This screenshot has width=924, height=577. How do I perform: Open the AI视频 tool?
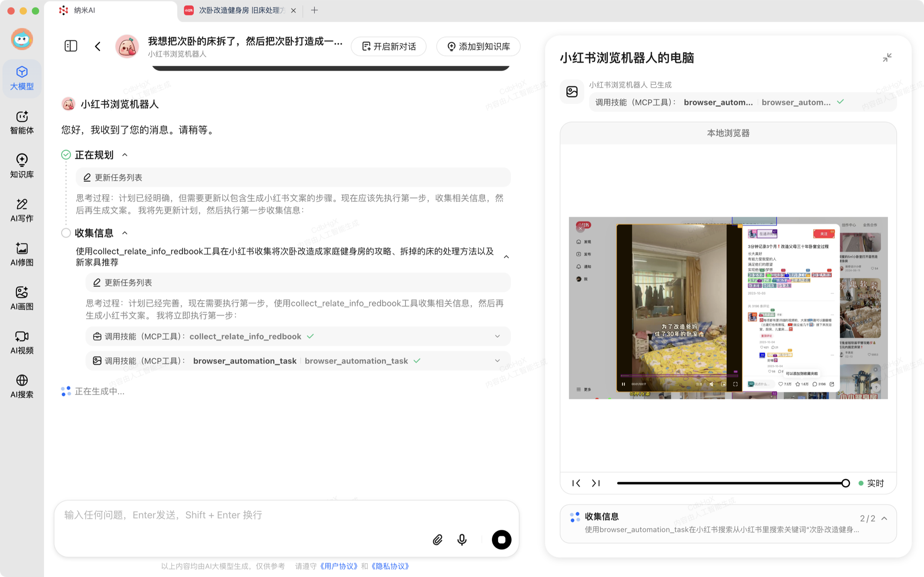22,342
